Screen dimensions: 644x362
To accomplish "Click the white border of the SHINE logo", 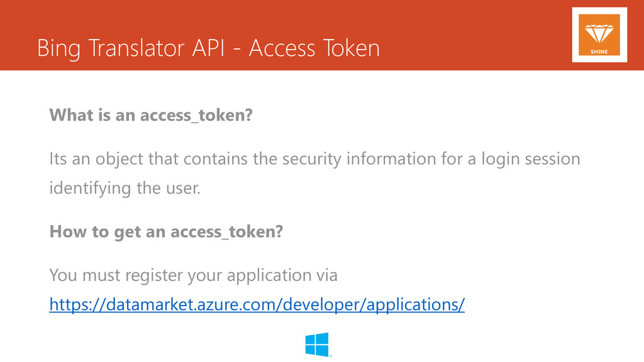I will (575, 35).
